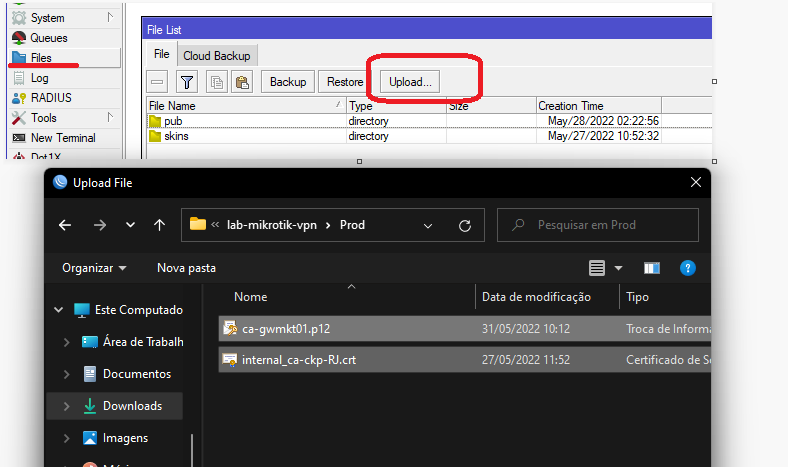Click the Backup button

[288, 82]
